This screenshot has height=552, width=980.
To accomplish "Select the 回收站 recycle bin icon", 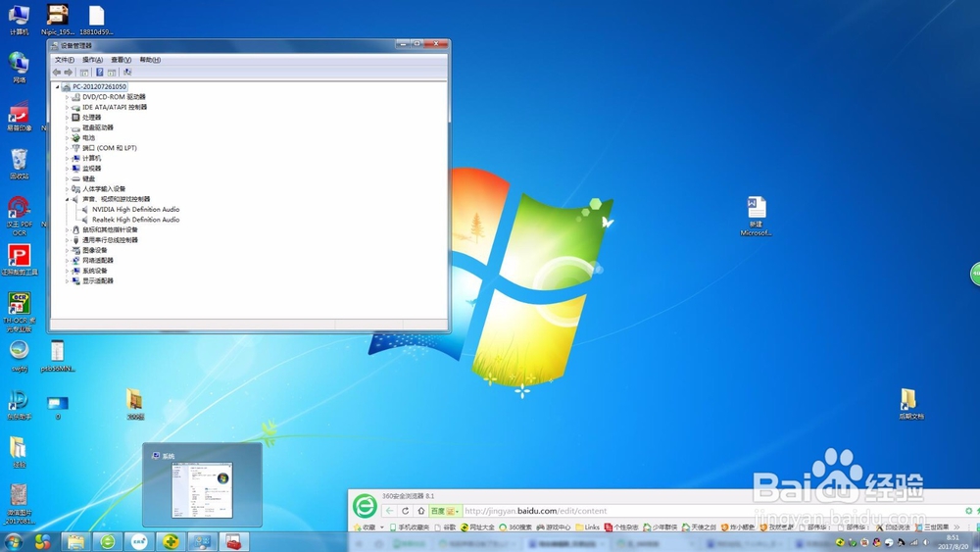I will (19, 164).
